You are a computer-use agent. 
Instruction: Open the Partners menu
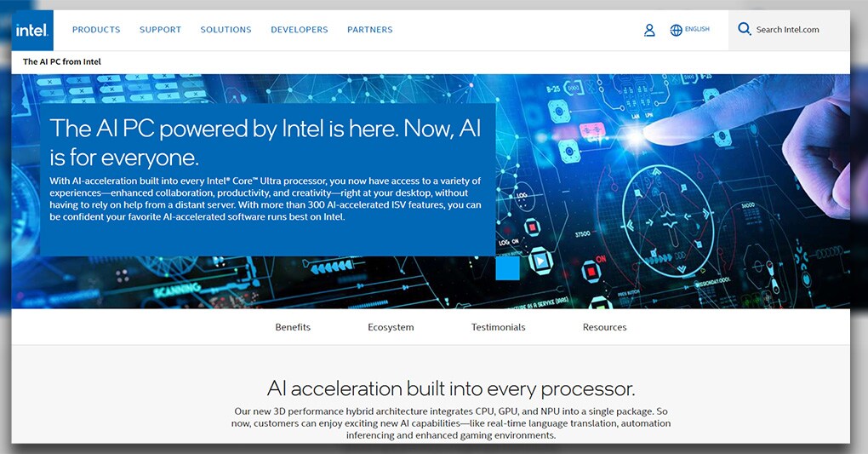[370, 30]
